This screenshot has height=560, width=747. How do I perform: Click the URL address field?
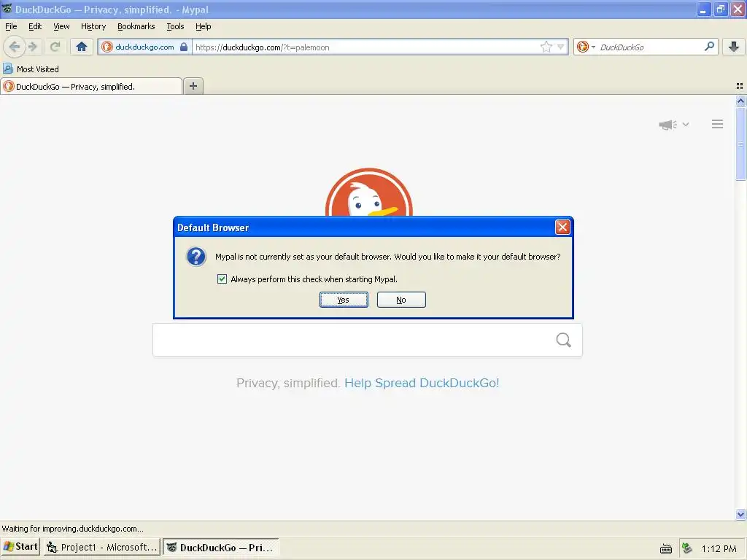pos(365,47)
